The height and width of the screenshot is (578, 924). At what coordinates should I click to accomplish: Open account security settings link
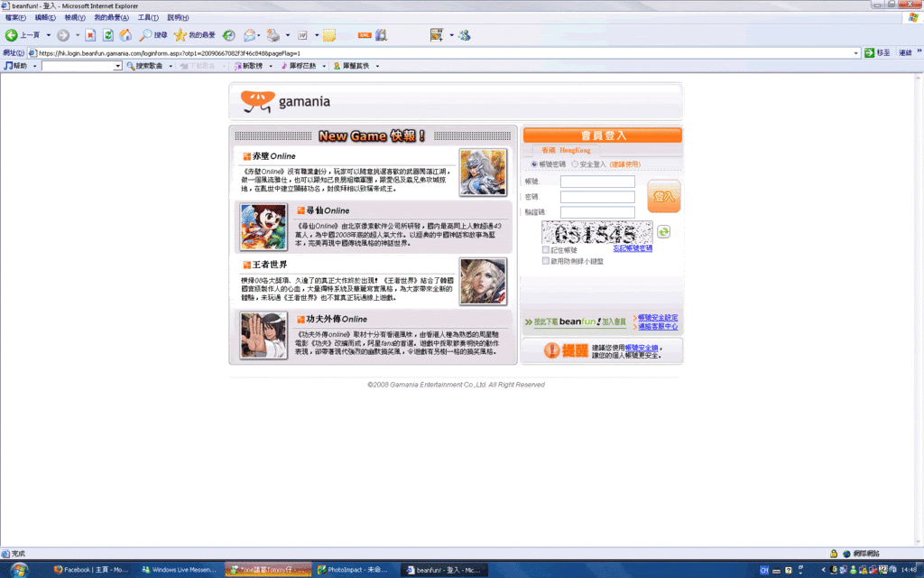click(658, 317)
